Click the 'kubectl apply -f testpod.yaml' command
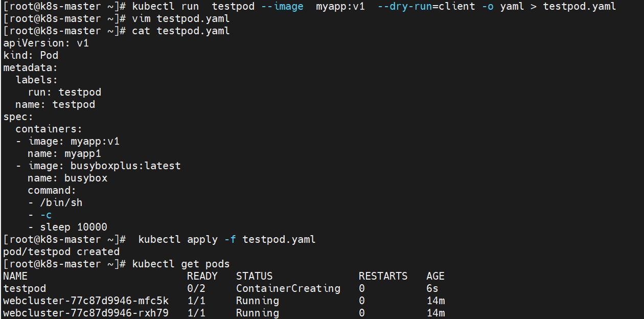The width and height of the screenshot is (644, 319). click(227, 240)
